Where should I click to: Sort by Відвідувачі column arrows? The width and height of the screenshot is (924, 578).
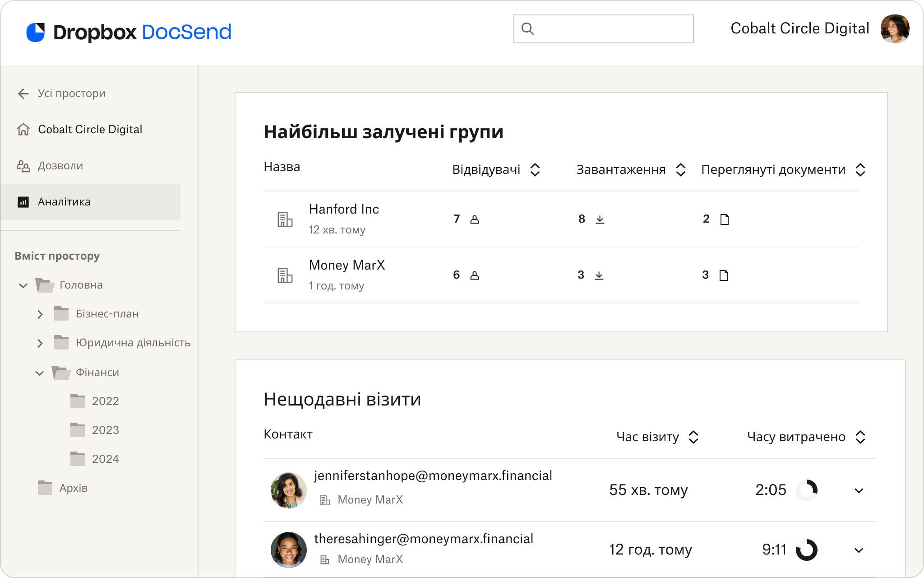(x=535, y=170)
